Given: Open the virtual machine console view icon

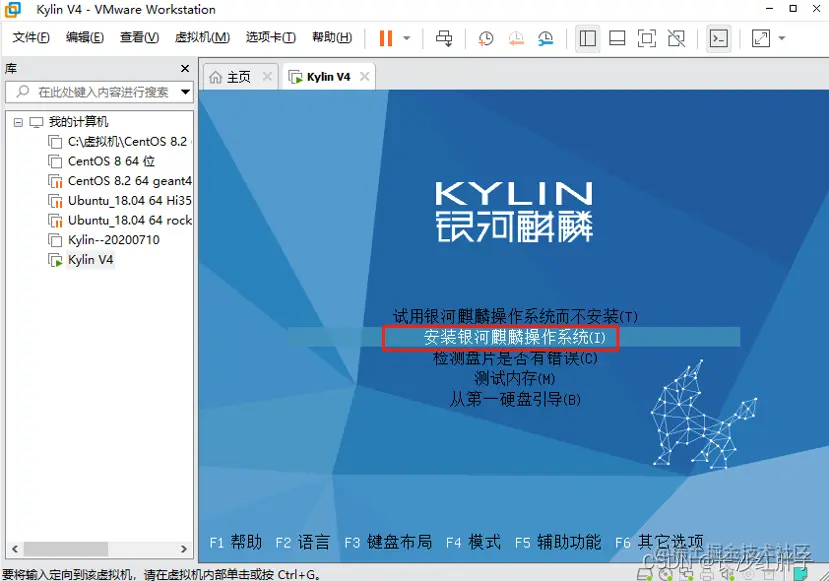Looking at the screenshot, I should tap(719, 38).
